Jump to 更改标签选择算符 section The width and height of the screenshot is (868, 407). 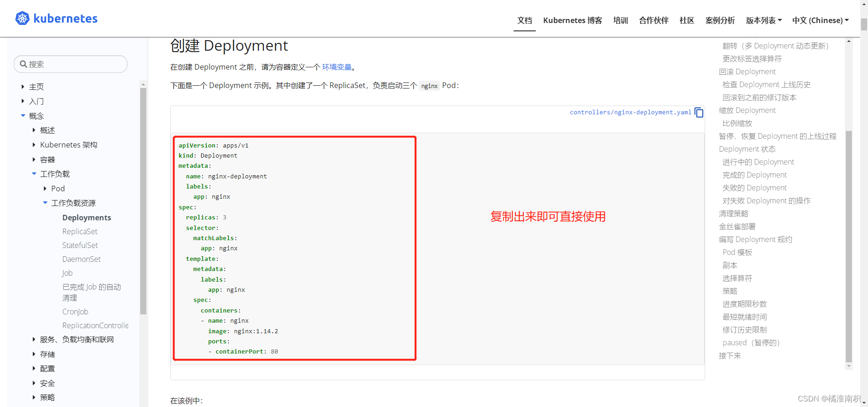point(752,59)
